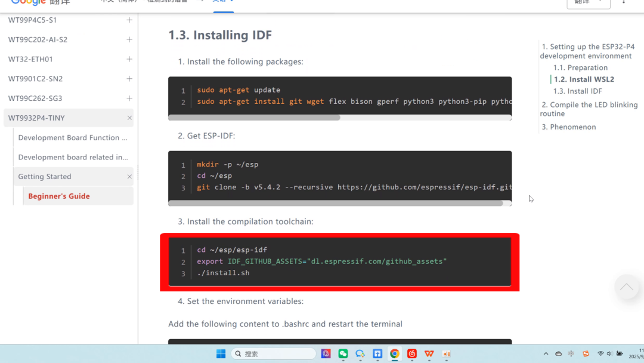
Task: Show hidden system tray icons
Action: (546, 353)
